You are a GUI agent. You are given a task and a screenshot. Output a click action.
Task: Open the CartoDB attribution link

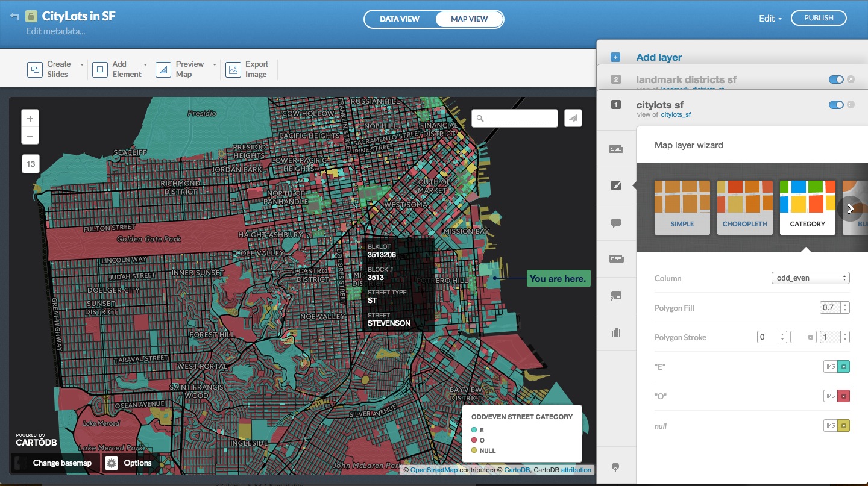[517, 470]
